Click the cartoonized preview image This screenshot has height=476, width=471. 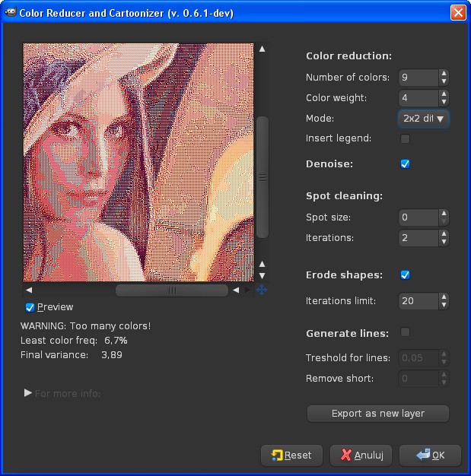(138, 163)
